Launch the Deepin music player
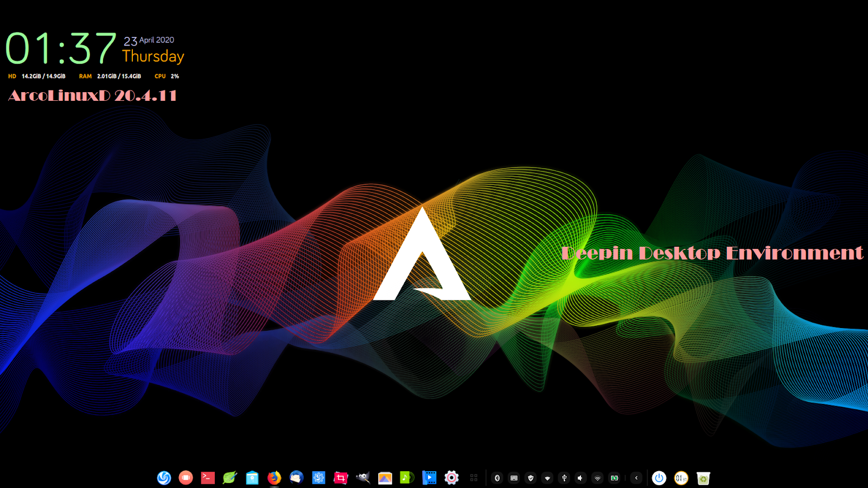Image resolution: width=868 pixels, height=488 pixels. (407, 478)
